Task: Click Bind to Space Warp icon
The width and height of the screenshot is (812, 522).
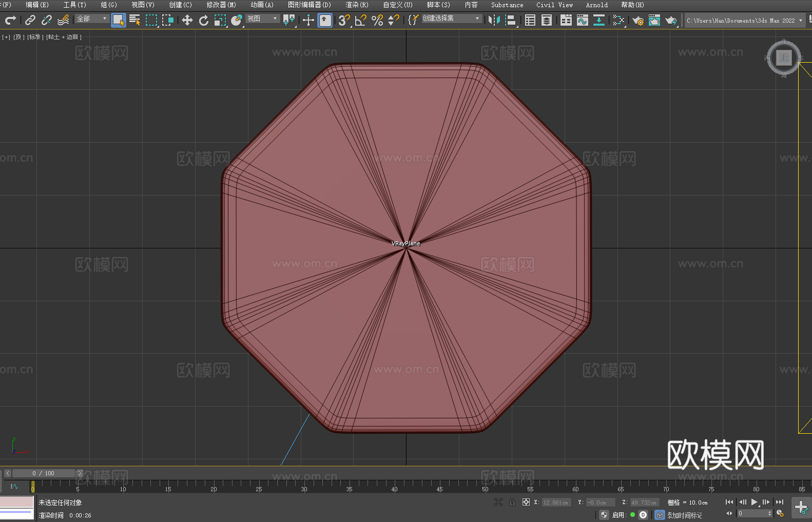Action: pos(63,20)
